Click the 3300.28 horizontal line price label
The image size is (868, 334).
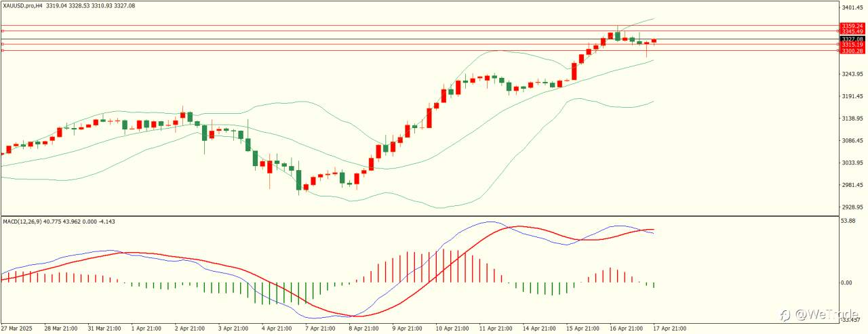pyautogui.click(x=851, y=51)
